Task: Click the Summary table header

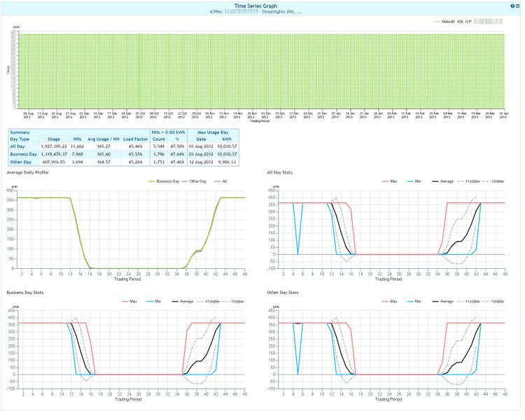Action: coord(20,132)
